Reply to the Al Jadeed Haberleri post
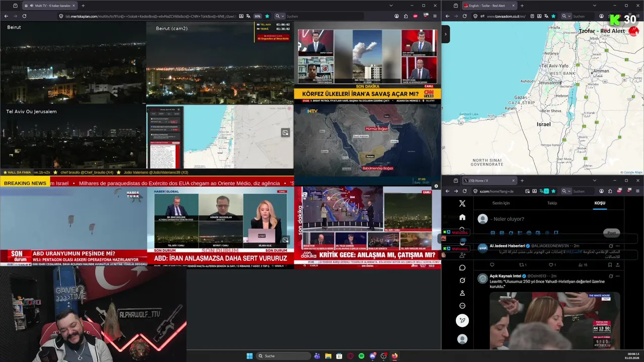 (492, 265)
